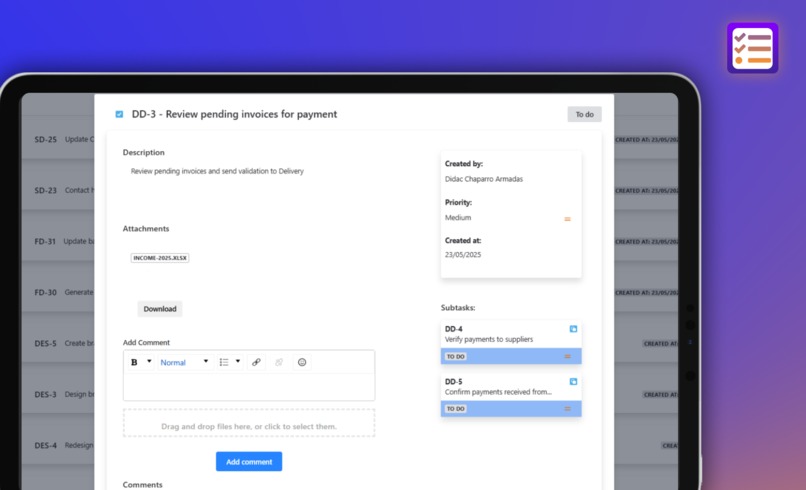Image resolution: width=806 pixels, height=490 pixels.
Task: Select the DES-5 row in background list
Action: 58,343
